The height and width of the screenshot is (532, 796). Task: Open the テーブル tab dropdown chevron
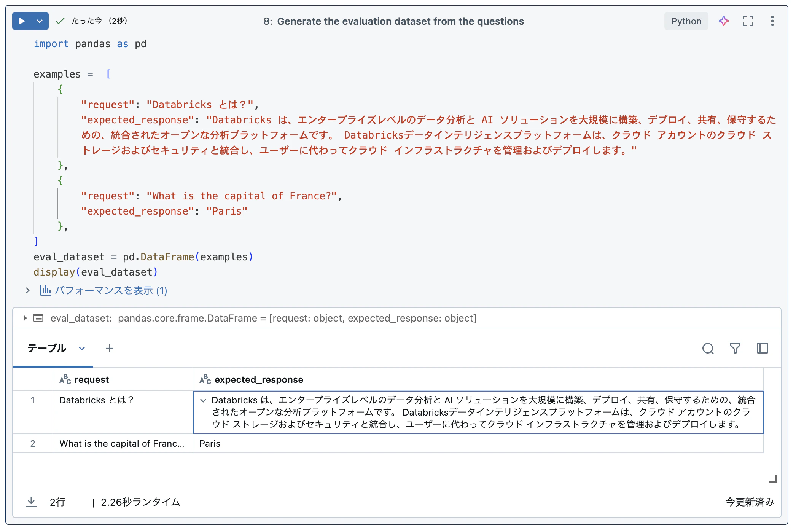tap(82, 348)
